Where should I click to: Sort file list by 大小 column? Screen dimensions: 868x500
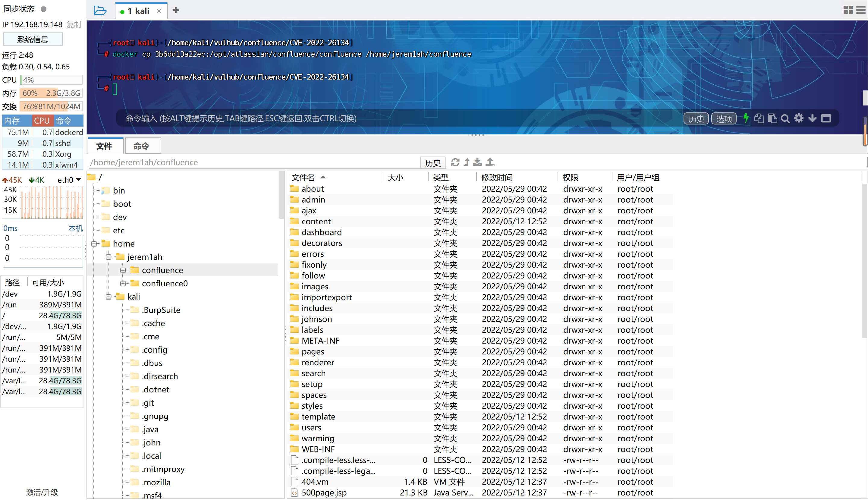405,178
